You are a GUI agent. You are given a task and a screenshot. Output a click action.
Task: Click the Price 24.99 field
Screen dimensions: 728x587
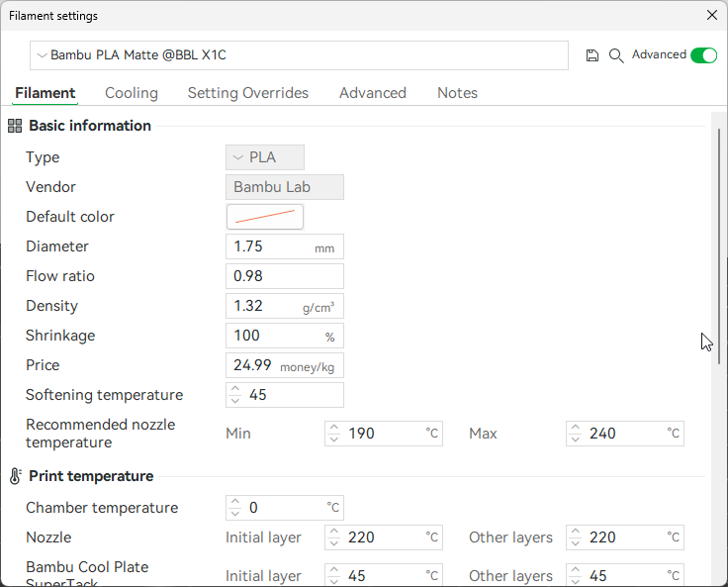[285, 366]
